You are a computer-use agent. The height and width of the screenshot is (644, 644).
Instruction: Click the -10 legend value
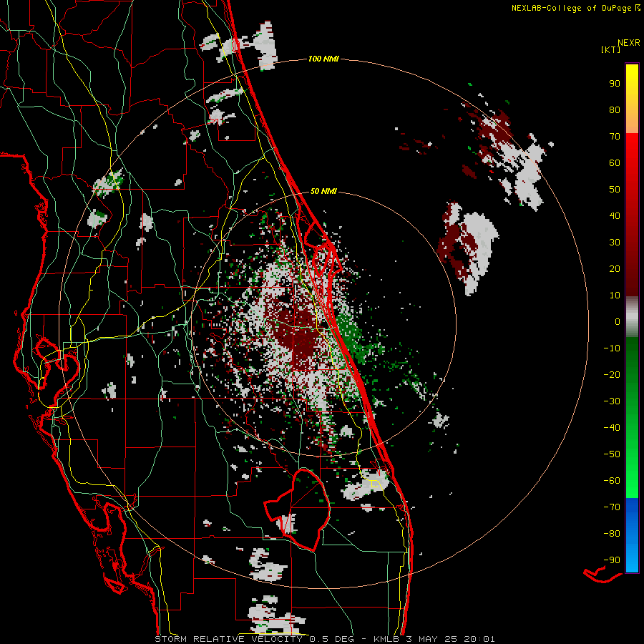coord(612,348)
